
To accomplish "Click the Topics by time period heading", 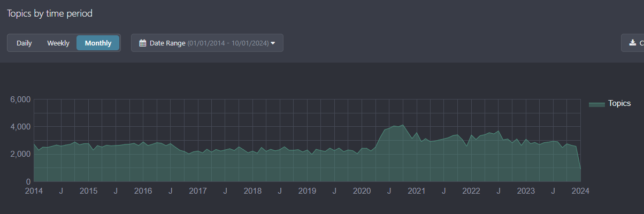I will (50, 13).
